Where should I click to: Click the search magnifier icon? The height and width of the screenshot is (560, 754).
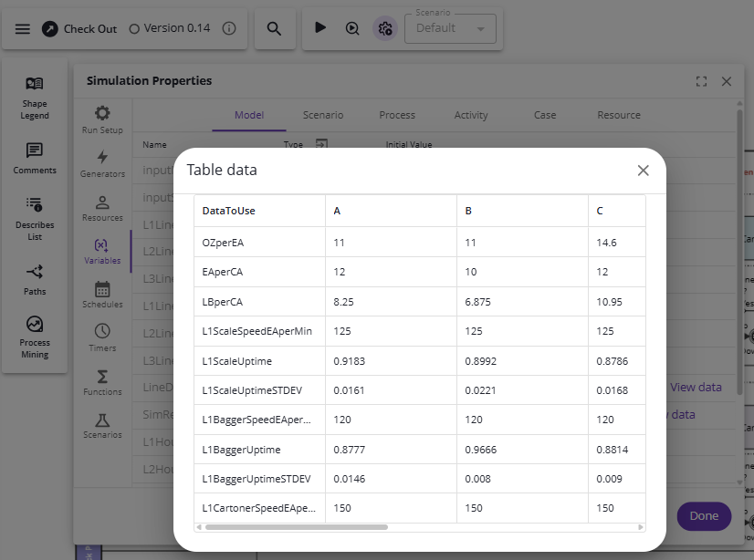click(x=274, y=28)
